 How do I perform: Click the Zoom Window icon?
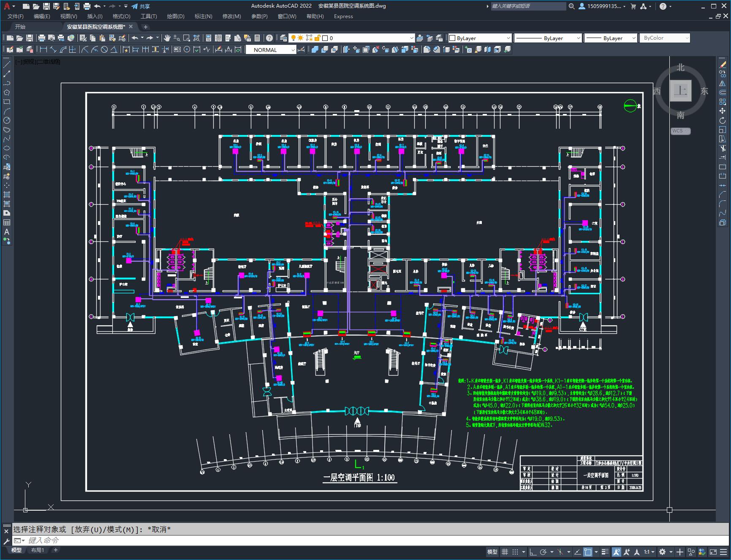(186, 38)
